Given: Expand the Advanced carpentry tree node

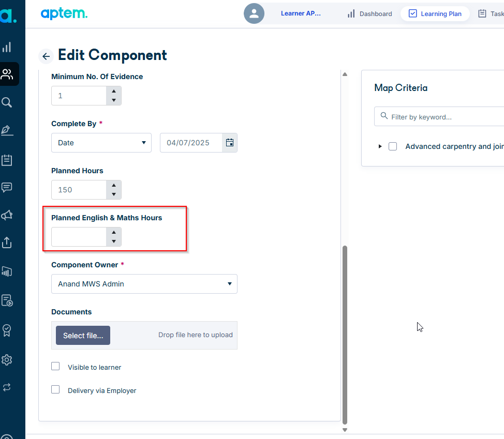Looking at the screenshot, I should point(380,146).
